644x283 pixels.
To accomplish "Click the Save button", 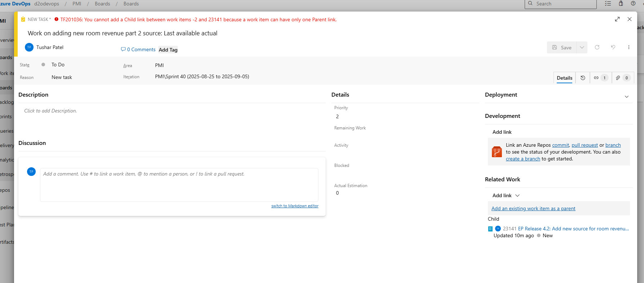I will point(562,47).
